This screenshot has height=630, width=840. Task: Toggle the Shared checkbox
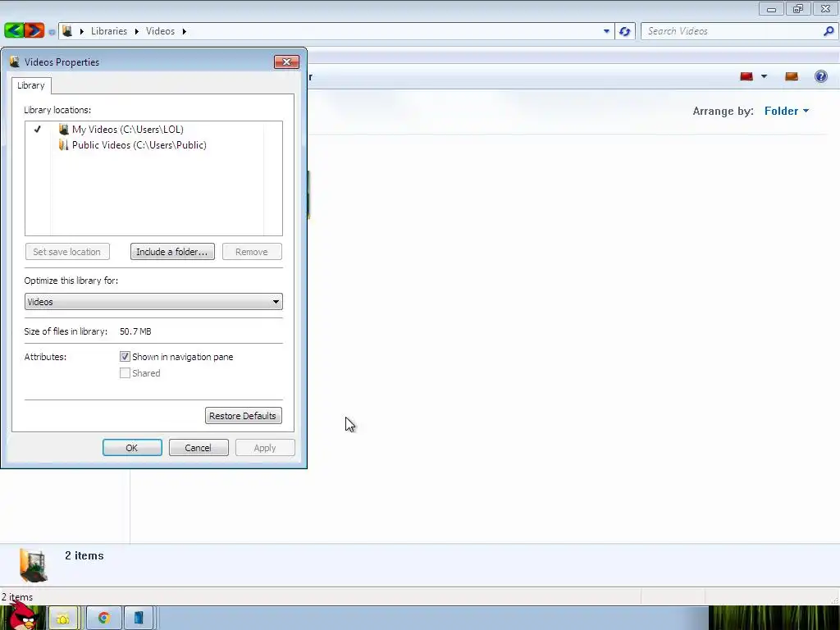pyautogui.click(x=125, y=373)
